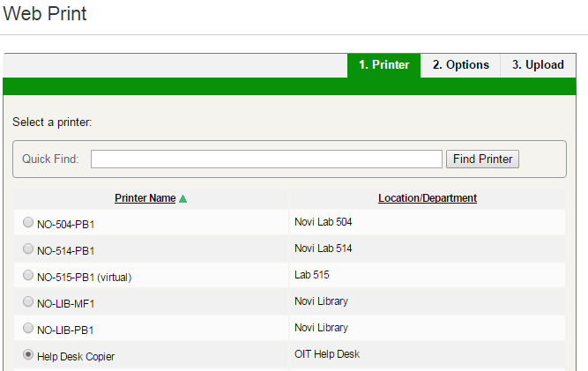This screenshot has width=588, height=371.
Task: Click the NO-515-PB1 (virtual) label
Action: pos(85,278)
